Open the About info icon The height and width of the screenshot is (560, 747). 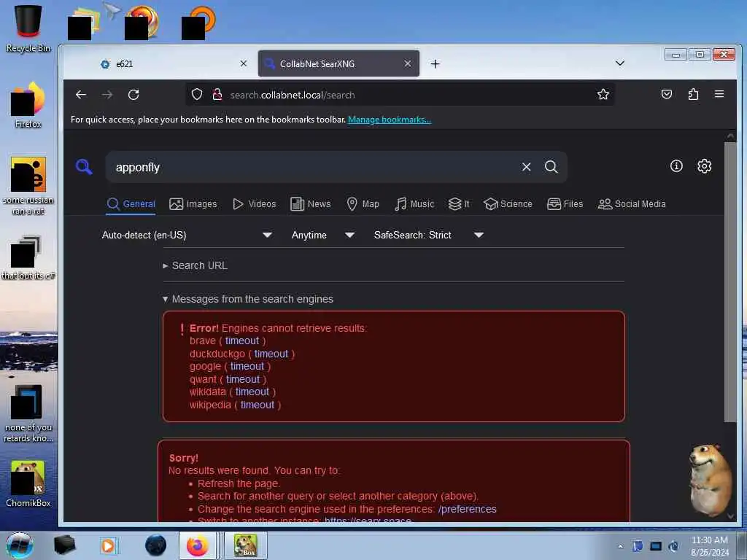click(x=676, y=166)
